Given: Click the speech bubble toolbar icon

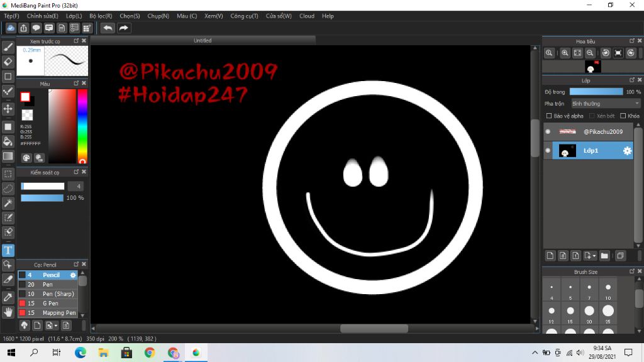Looking at the screenshot, I should pyautogui.click(x=36, y=28).
